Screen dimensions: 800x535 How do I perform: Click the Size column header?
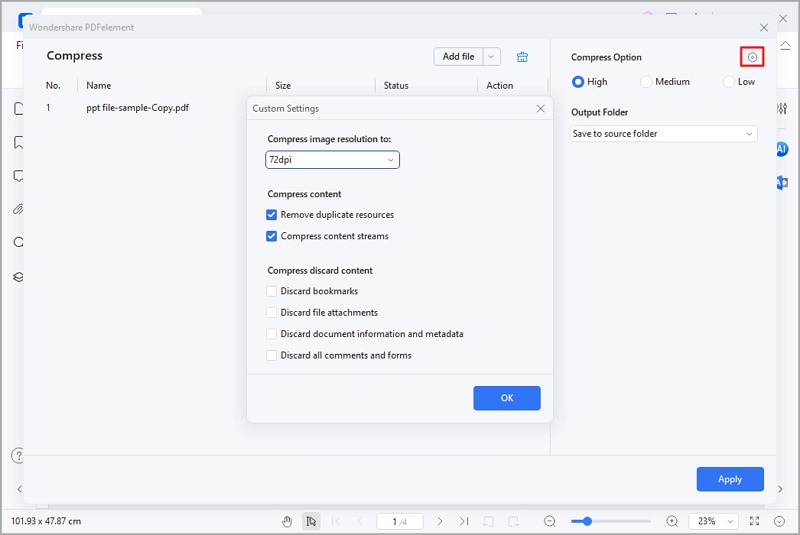point(283,85)
